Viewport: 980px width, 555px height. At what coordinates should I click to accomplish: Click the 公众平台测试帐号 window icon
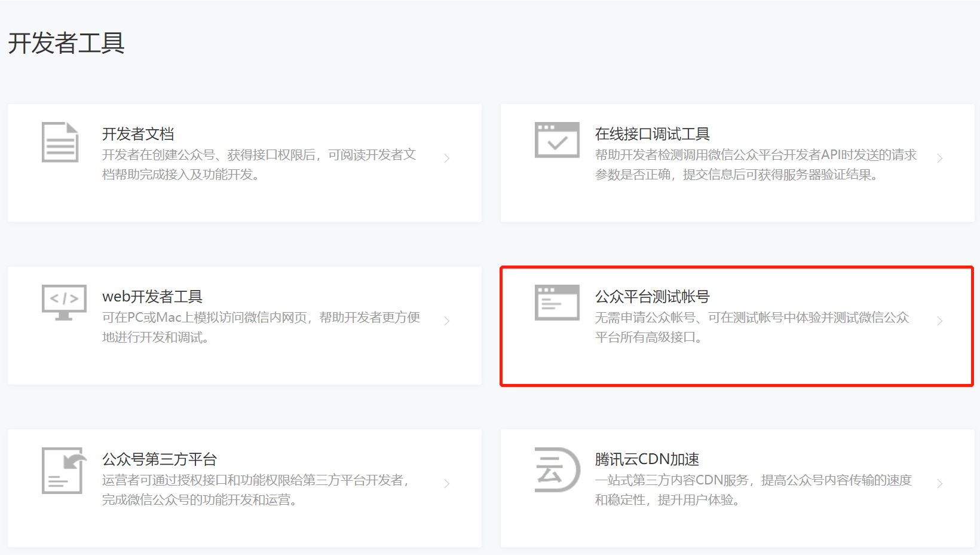pos(557,303)
